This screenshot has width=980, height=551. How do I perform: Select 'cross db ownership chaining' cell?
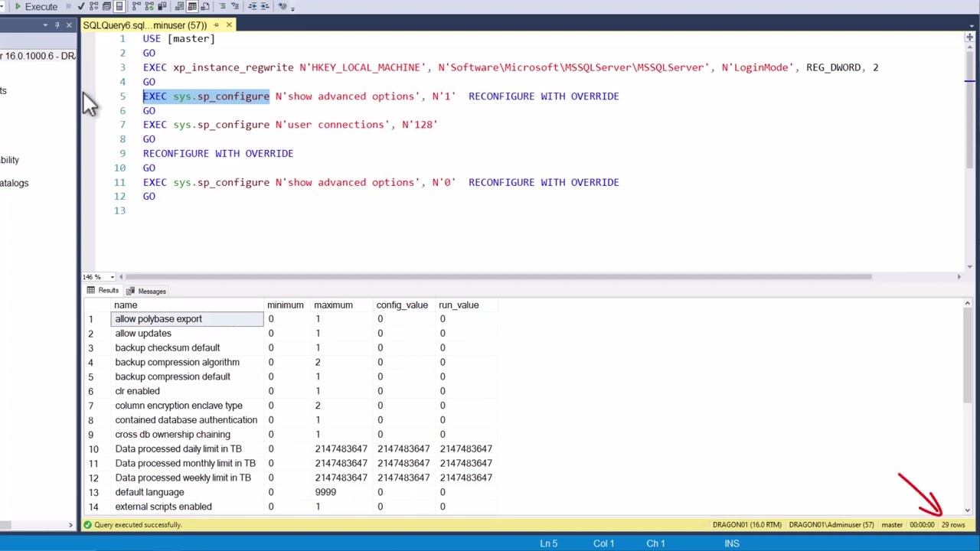coord(188,435)
